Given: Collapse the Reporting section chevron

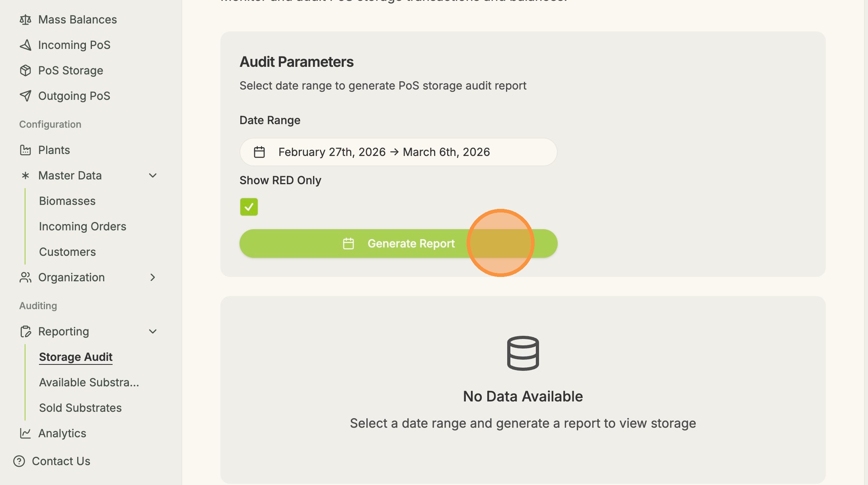Looking at the screenshot, I should [153, 331].
